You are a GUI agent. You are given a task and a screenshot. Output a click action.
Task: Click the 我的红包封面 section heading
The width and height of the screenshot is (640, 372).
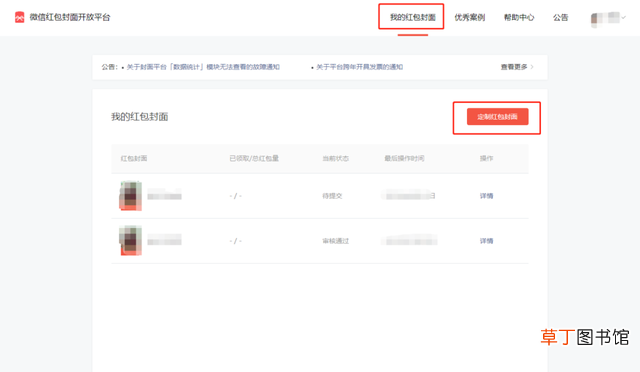[140, 117]
